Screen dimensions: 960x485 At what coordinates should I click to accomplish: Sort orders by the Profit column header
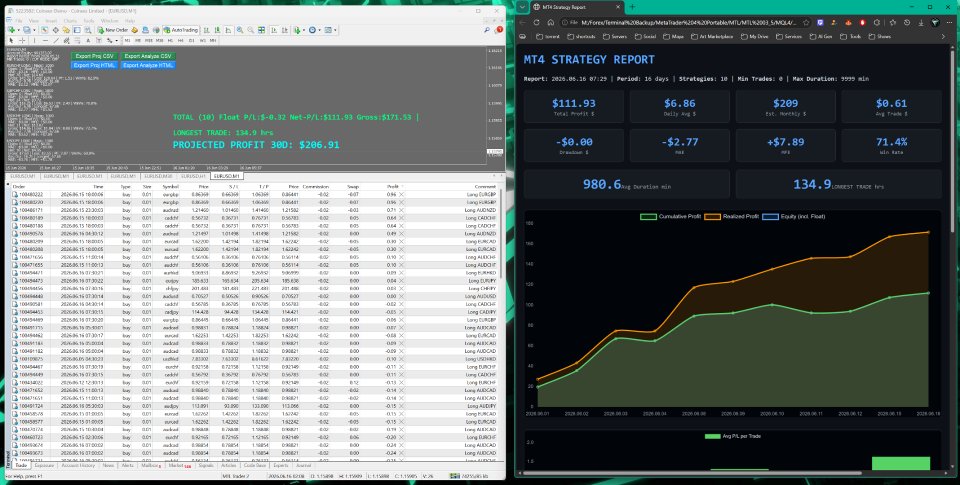coord(392,186)
